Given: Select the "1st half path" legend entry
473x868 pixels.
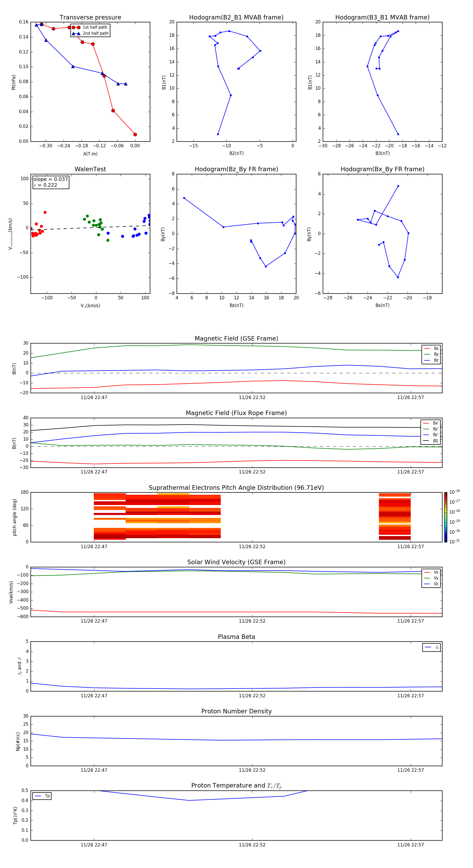Looking at the screenshot, I should [90, 27].
